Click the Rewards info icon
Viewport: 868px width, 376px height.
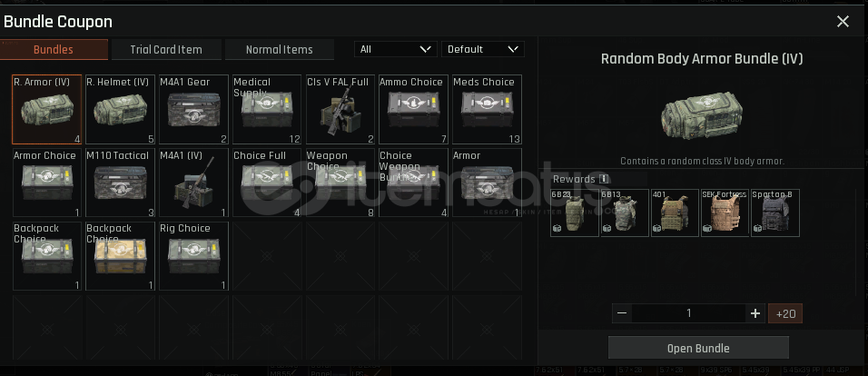point(604,179)
